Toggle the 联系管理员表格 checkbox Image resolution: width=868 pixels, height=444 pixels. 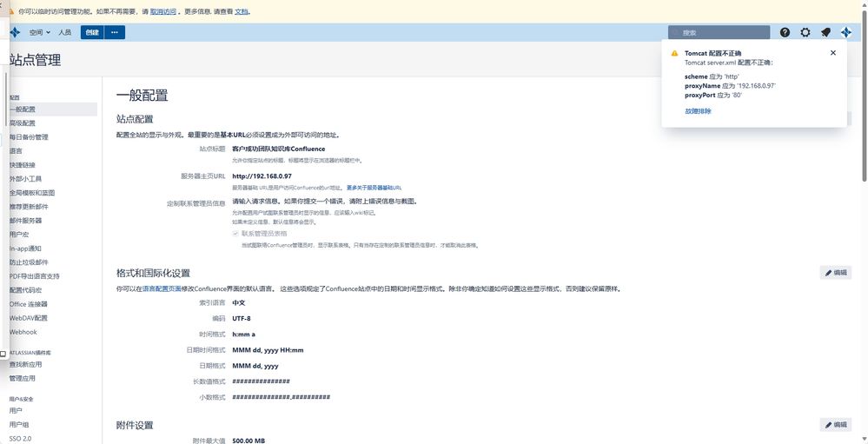pos(235,234)
